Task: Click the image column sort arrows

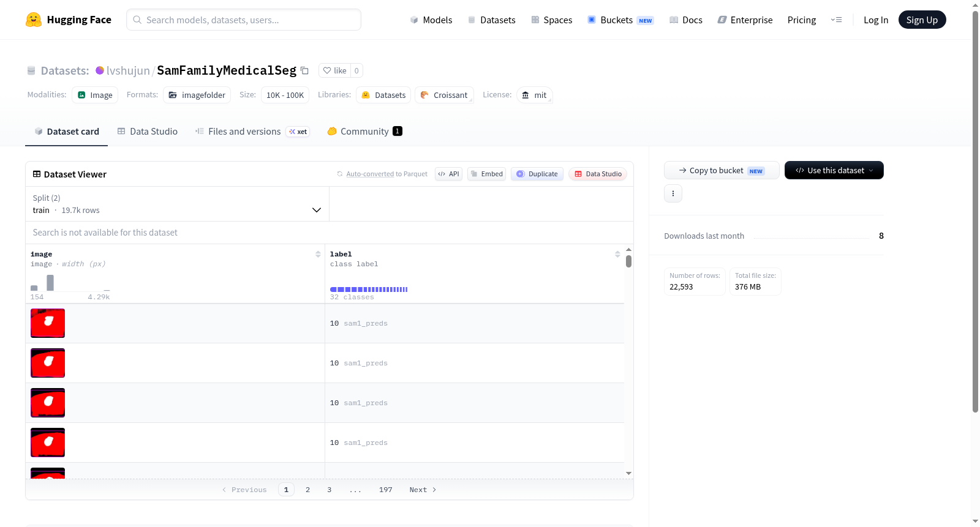Action: click(x=318, y=254)
